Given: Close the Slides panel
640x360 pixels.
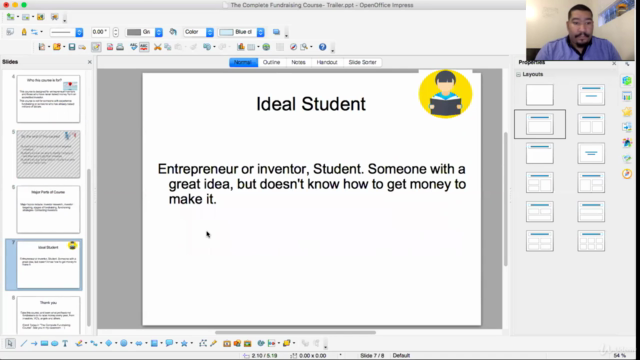Looking at the screenshot, I should 90,62.
